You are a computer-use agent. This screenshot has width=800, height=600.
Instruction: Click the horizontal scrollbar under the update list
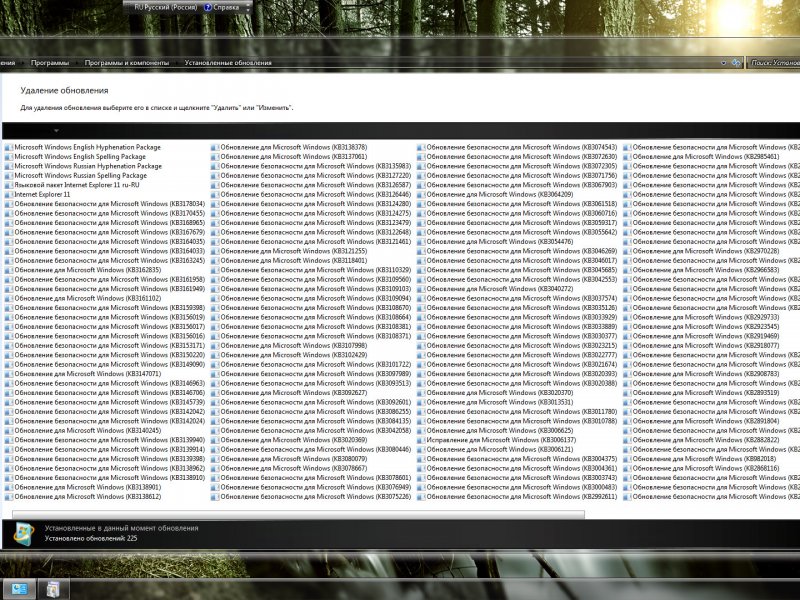coord(298,514)
